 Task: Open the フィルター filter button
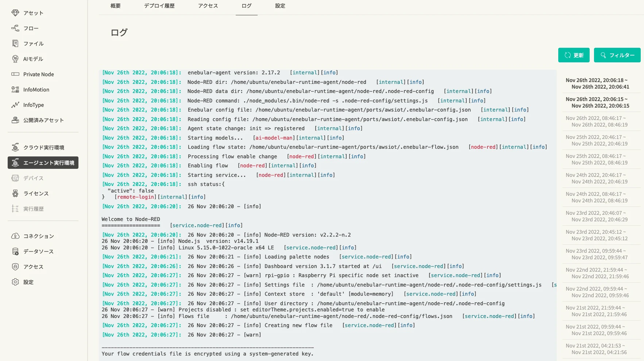617,55
